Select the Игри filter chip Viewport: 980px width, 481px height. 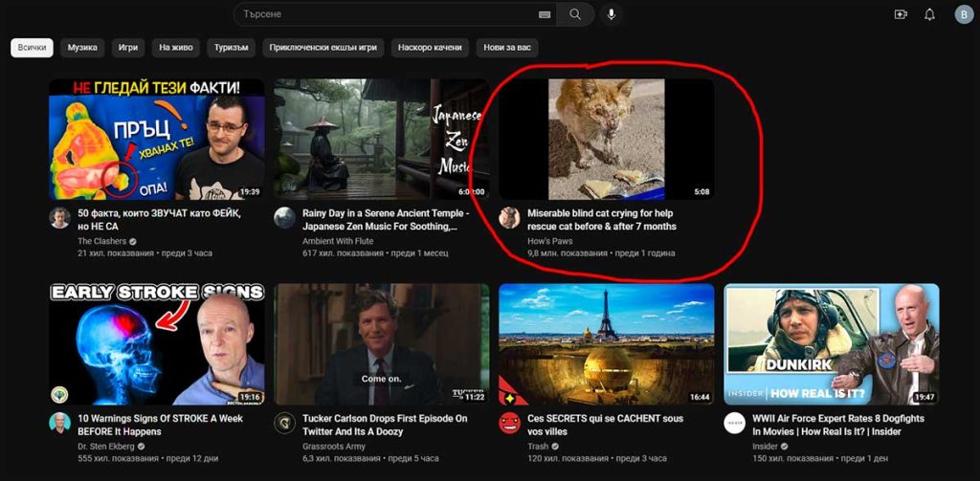[128, 47]
